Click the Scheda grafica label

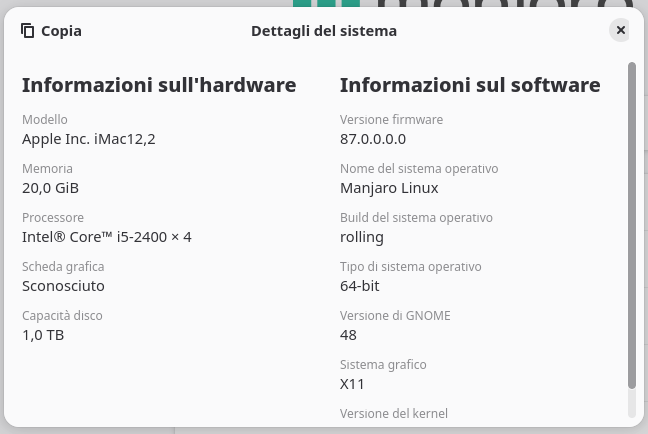click(x=63, y=267)
